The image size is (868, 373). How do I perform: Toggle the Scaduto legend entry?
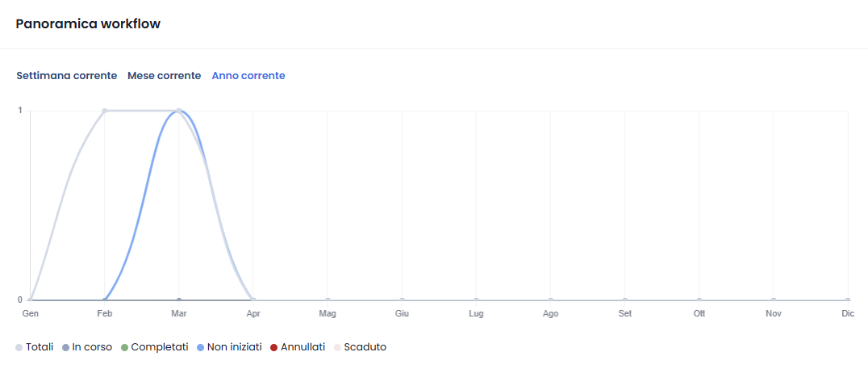tap(360, 347)
